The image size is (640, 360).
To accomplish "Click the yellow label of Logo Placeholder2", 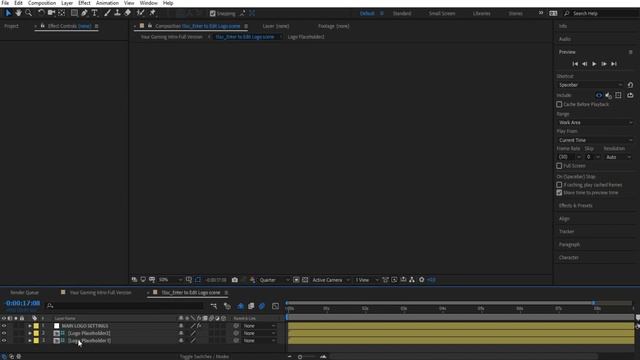I will [36, 333].
